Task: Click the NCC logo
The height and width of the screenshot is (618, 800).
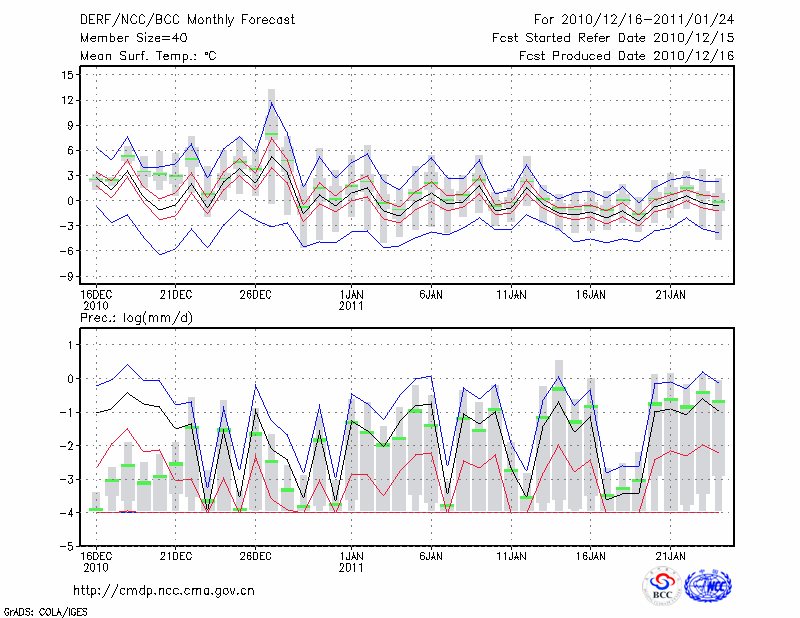Action: (x=707, y=587)
